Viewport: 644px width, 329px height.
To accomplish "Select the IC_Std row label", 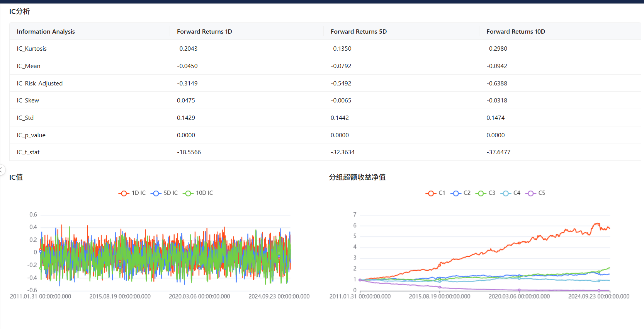I will tap(25, 118).
